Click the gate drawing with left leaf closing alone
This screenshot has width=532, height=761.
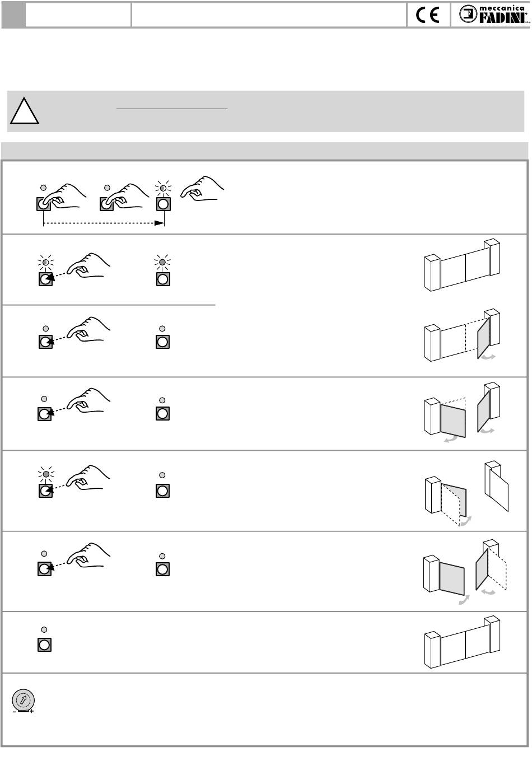(x=466, y=493)
